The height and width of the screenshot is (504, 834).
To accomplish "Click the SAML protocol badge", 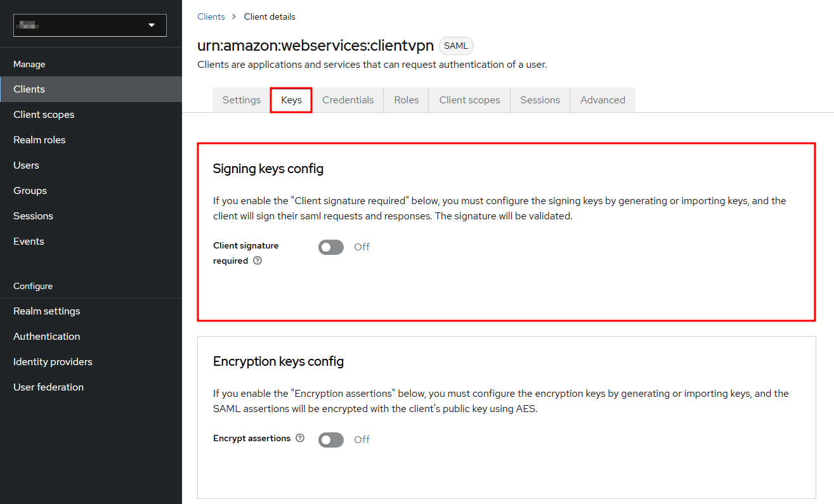I will 456,46.
